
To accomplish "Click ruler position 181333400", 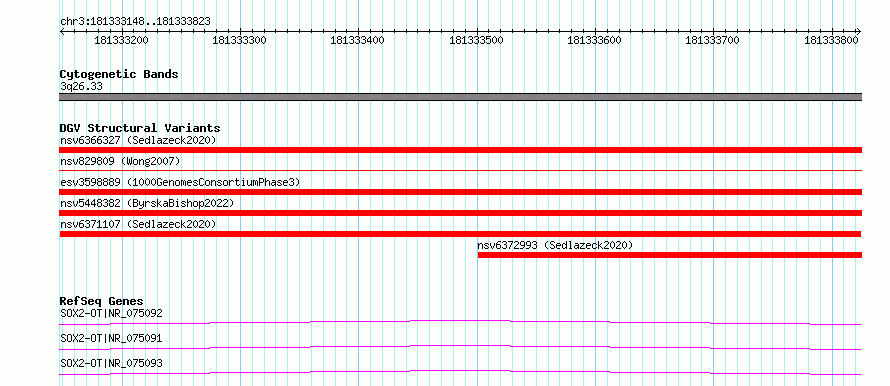I will pos(358,41).
